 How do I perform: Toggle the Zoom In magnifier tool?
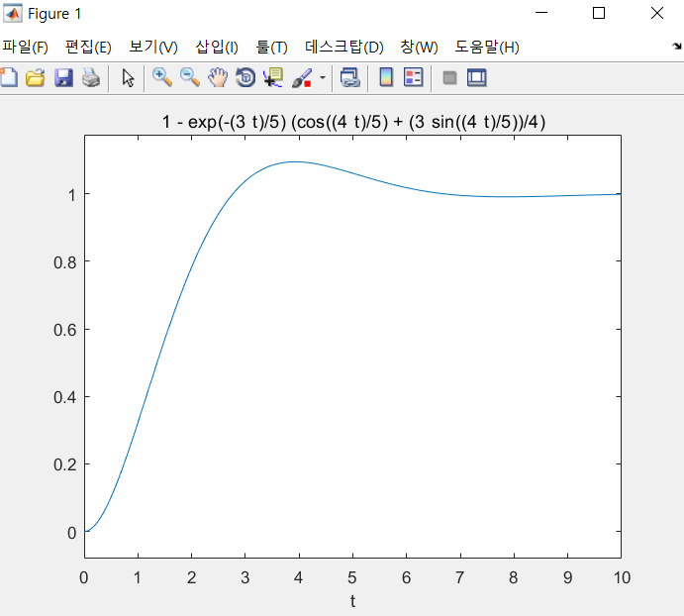[161, 78]
